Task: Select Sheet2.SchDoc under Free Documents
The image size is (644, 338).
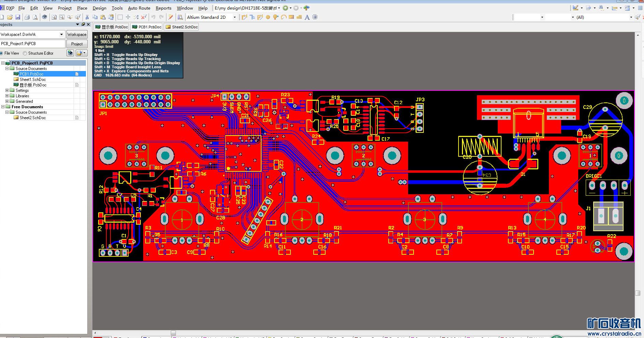Action: coord(33,118)
